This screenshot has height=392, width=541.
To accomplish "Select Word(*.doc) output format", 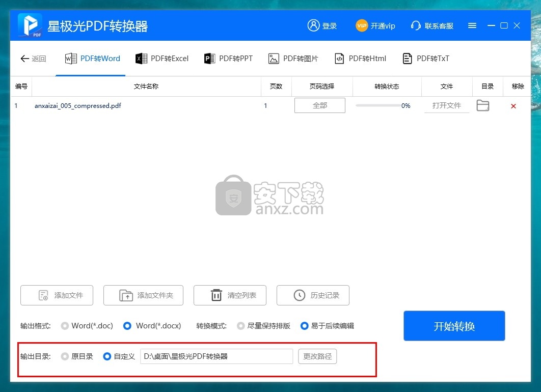I will 65,326.
